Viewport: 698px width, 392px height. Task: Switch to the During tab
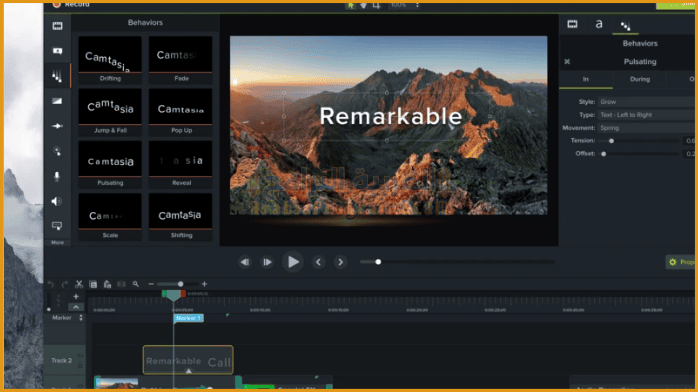pyautogui.click(x=640, y=79)
